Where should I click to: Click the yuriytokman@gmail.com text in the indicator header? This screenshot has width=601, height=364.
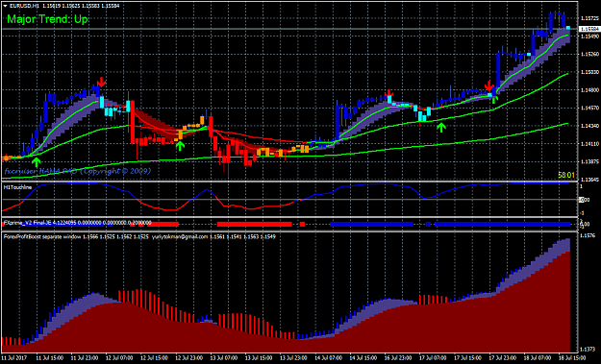coord(180,237)
